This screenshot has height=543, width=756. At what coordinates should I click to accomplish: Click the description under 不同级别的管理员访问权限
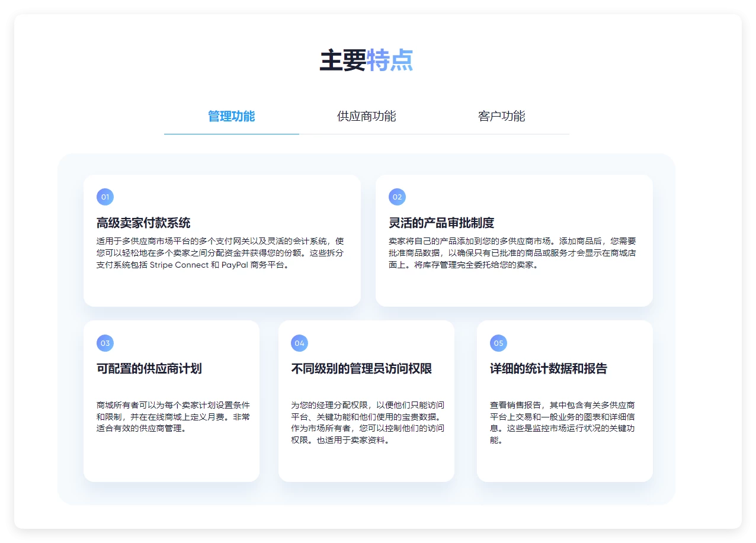point(367,422)
